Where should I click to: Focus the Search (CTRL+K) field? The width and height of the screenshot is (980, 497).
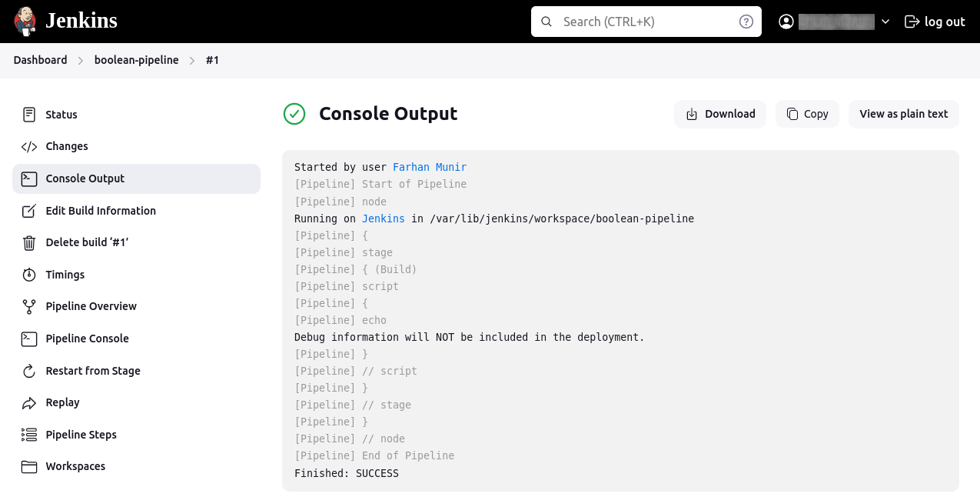pos(646,22)
